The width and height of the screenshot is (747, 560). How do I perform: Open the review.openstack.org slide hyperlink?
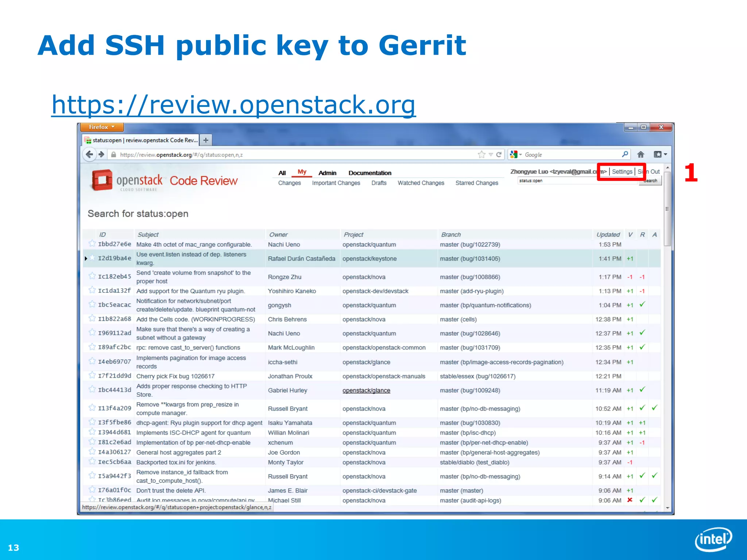233,105
